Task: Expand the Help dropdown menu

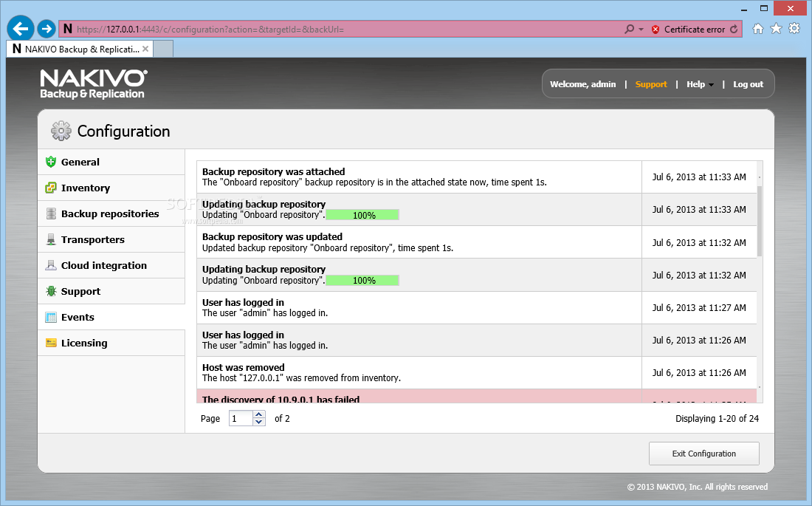Action: (700, 84)
